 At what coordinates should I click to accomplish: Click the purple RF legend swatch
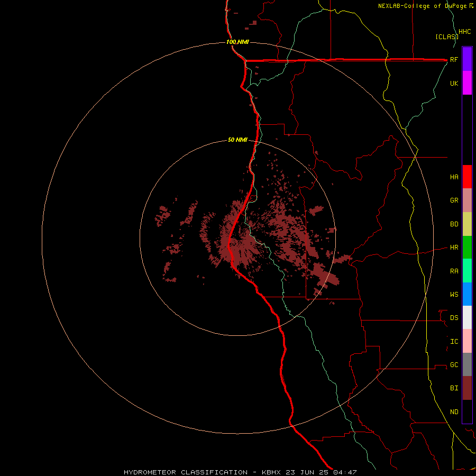[467, 59]
